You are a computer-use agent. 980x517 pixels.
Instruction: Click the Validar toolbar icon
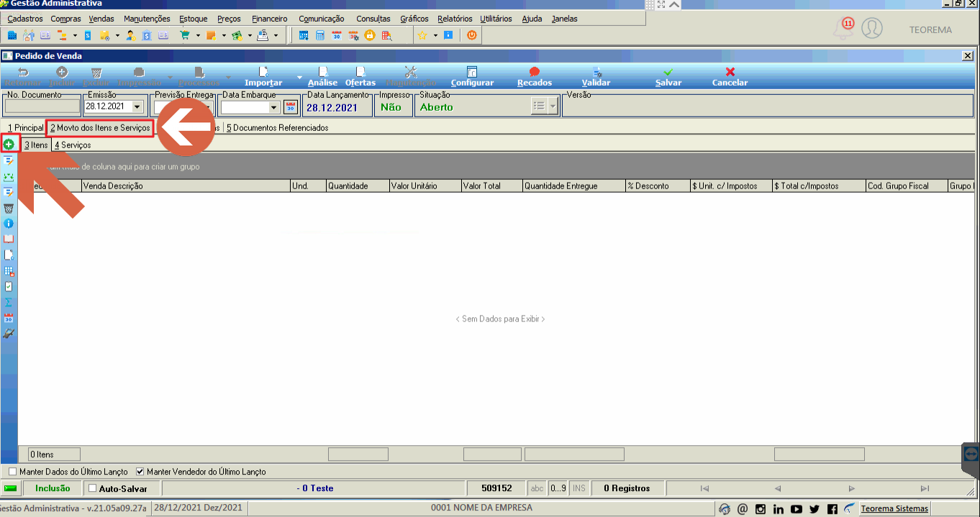pyautogui.click(x=596, y=72)
